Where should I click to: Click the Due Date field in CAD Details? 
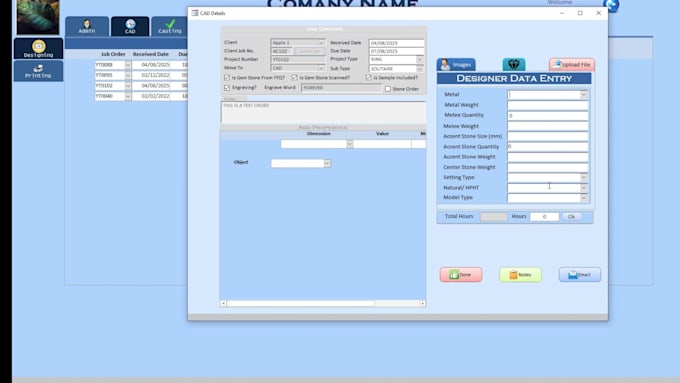click(x=396, y=51)
